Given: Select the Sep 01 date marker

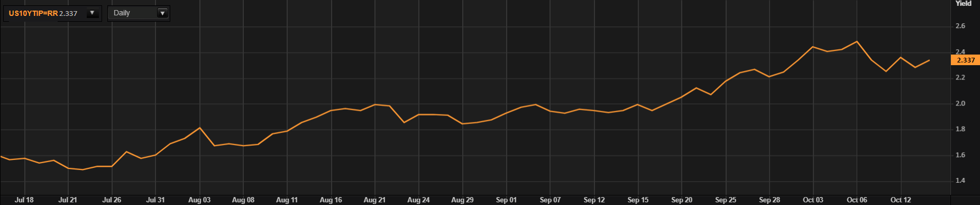Looking at the screenshot, I should pos(506,200).
